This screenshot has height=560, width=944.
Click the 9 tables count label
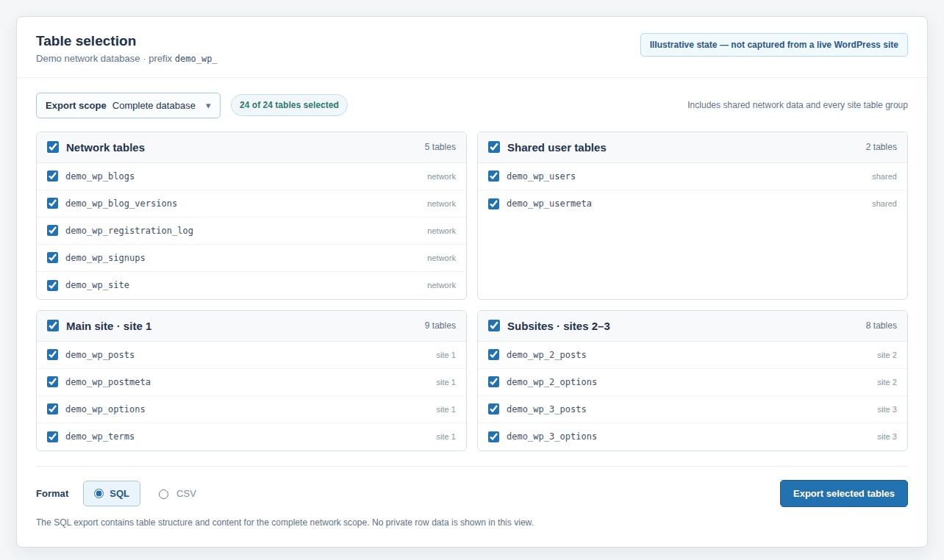(x=440, y=326)
